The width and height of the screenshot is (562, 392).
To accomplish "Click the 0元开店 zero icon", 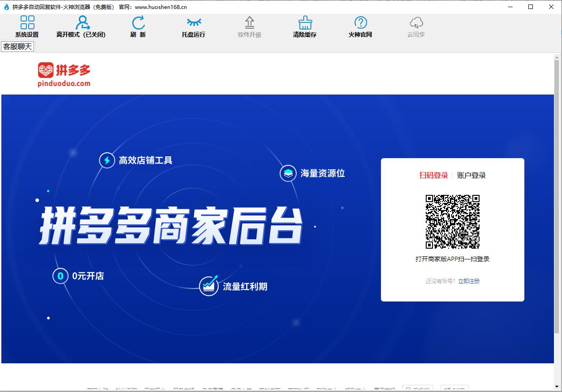I will [61, 276].
